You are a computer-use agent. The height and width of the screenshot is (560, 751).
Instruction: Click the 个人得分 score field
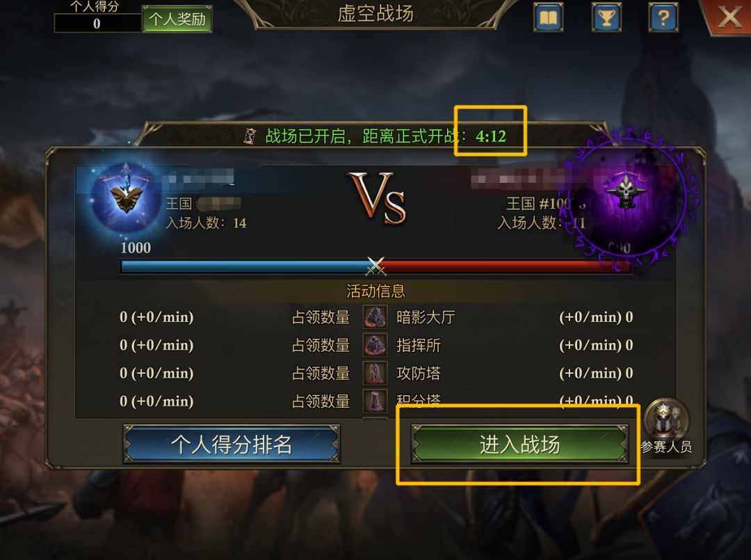[98, 23]
